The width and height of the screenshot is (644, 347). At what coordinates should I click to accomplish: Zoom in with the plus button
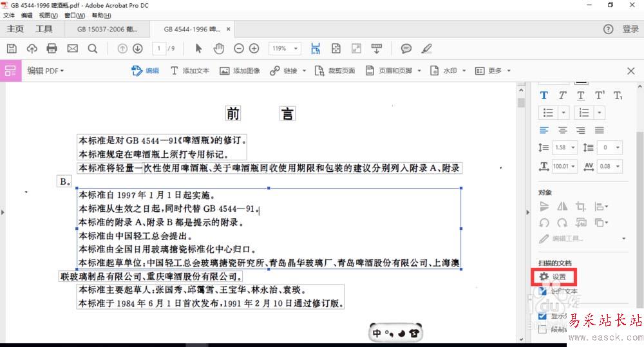click(254, 48)
